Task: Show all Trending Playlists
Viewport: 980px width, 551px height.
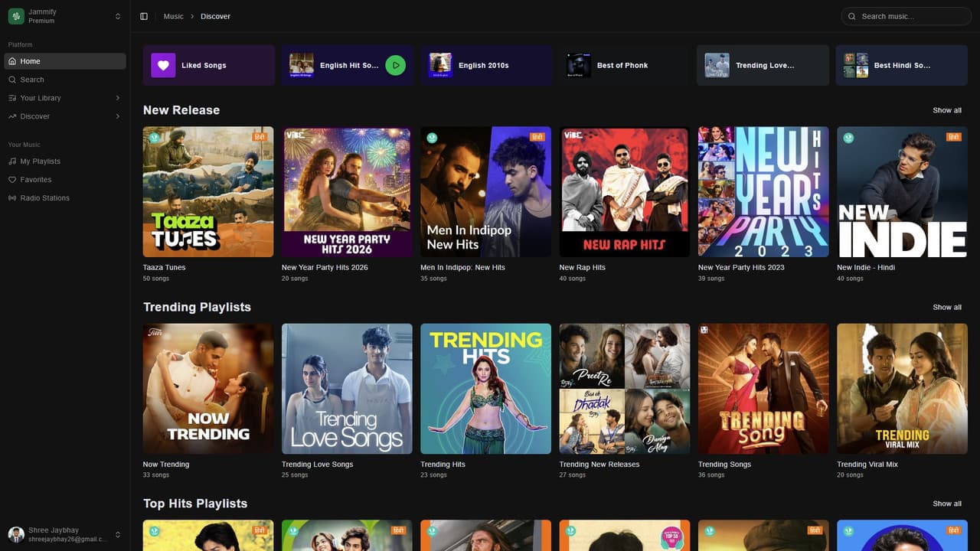Action: pyautogui.click(x=946, y=307)
